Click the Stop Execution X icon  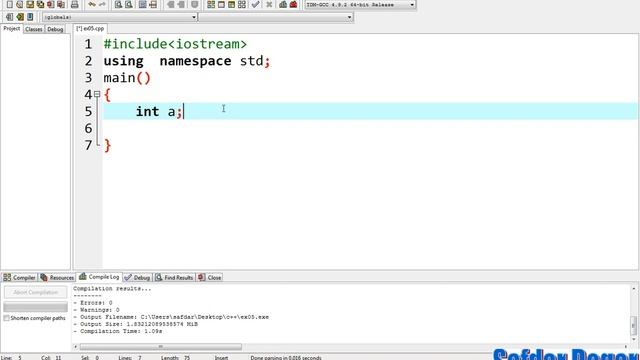coord(269,4)
